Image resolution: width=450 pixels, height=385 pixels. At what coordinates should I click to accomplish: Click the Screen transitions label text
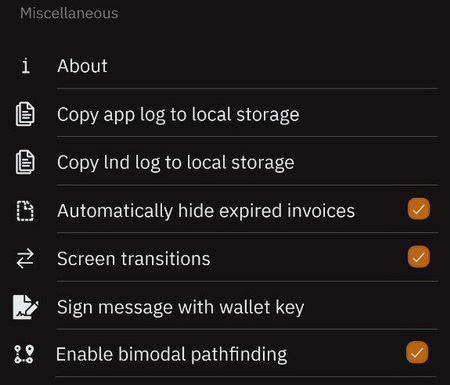134,259
